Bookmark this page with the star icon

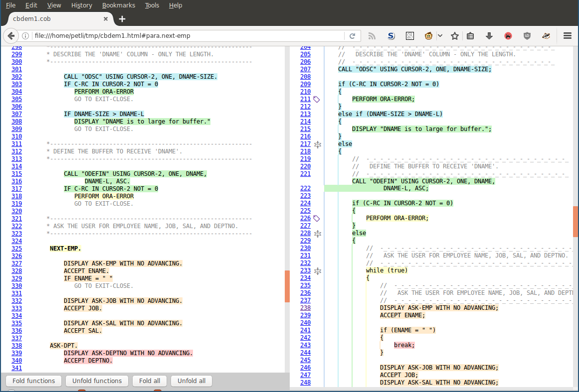(x=454, y=36)
